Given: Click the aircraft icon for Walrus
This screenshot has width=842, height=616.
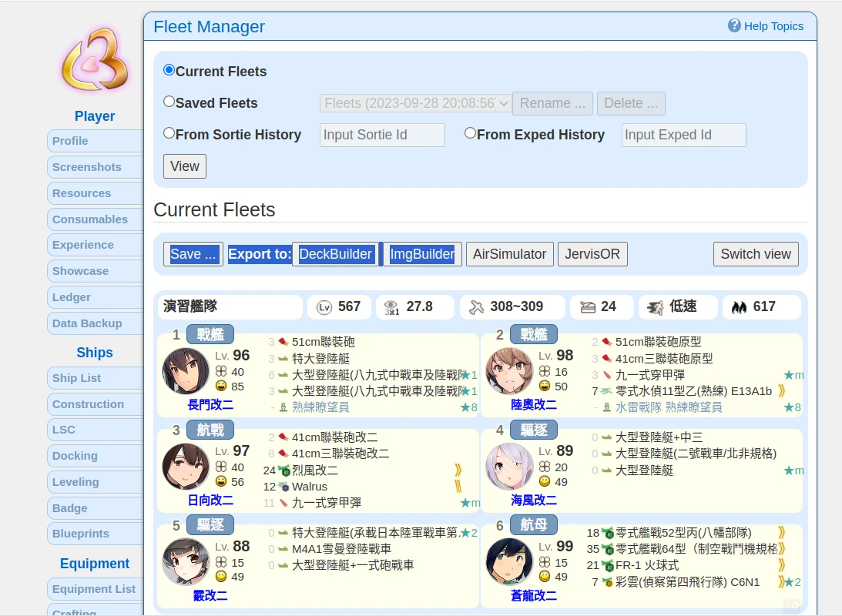Looking at the screenshot, I should pyautogui.click(x=283, y=487).
